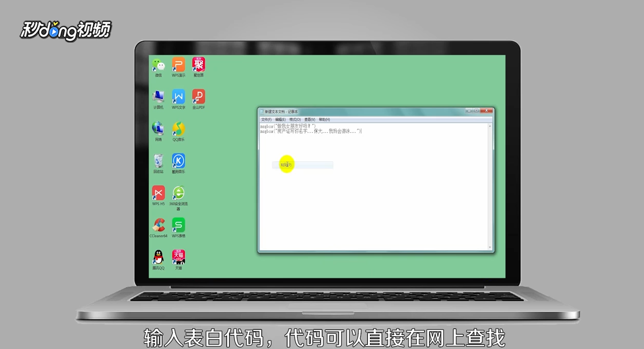The width and height of the screenshot is (644, 349).
Task: Open the 编辑(E) menu in Notepad
Action: 280,119
